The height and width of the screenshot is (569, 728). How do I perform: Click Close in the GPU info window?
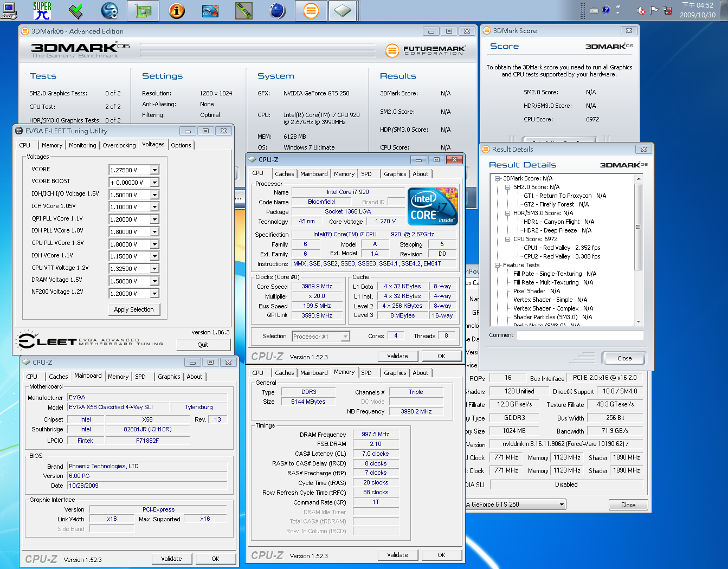pyautogui.click(x=628, y=505)
